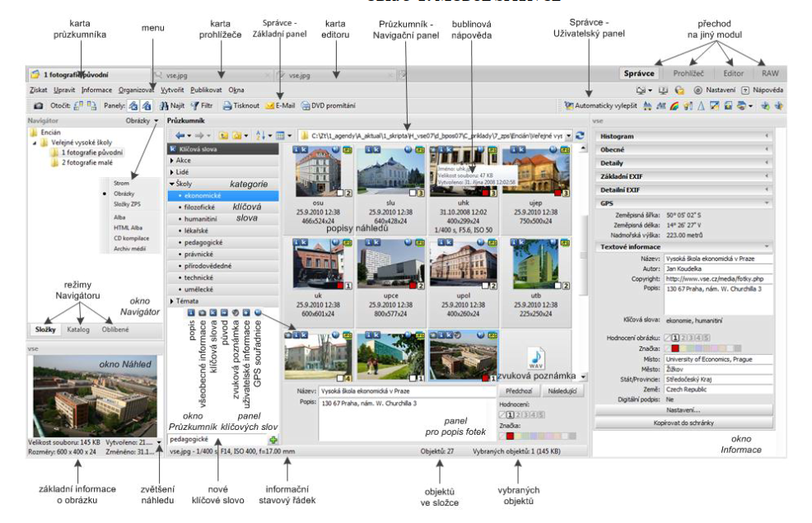The width and height of the screenshot is (812, 523).
Task: Expand the Lidé keyword category
Action: [x=172, y=172]
